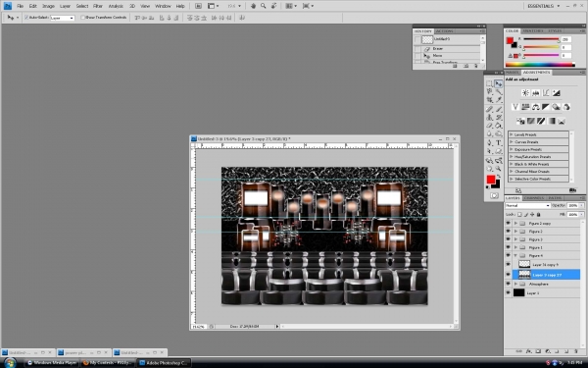Viewport: 588px width, 368px height.
Task: Open the Filter menu
Action: 98,6
